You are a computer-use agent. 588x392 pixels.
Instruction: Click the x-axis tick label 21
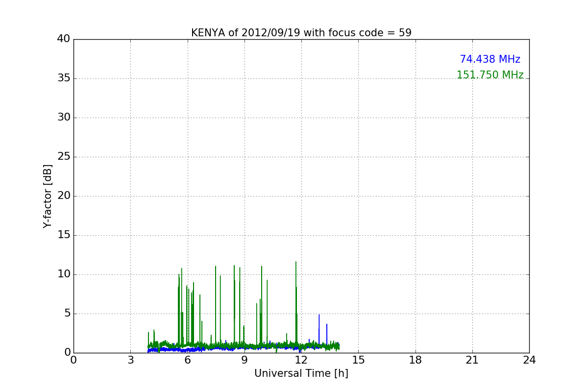click(x=472, y=360)
